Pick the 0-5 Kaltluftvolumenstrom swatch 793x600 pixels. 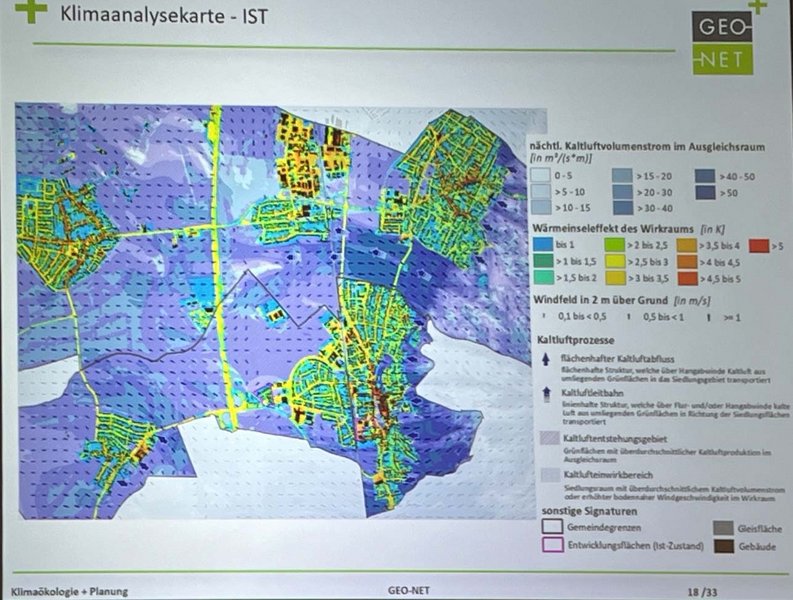pyautogui.click(x=540, y=175)
